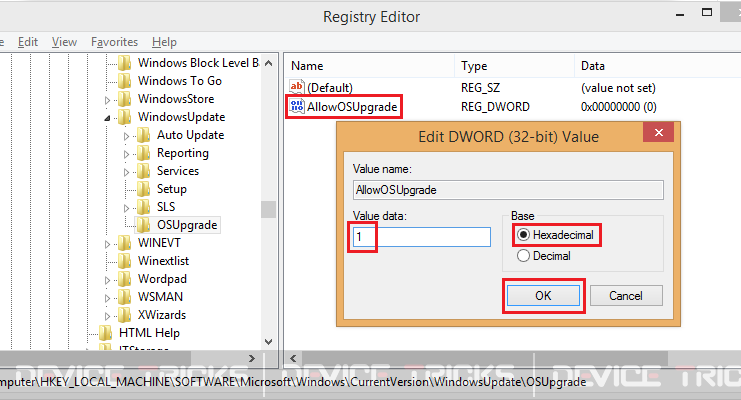The image size is (741, 400).
Task: Maximize the Registry Editor window
Action: click(x=707, y=13)
